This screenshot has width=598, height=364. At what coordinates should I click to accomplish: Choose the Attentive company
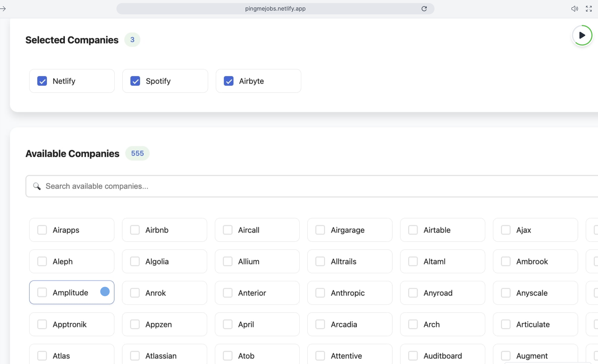point(350,354)
